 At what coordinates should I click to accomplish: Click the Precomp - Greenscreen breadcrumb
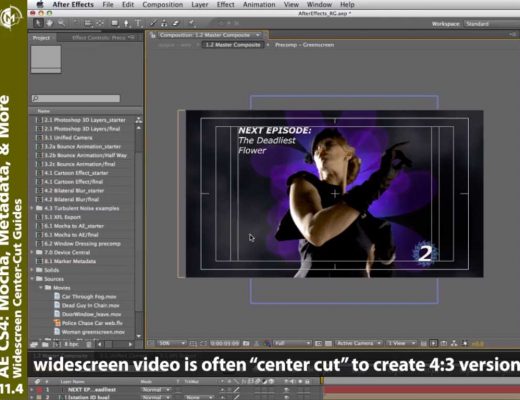click(304, 45)
